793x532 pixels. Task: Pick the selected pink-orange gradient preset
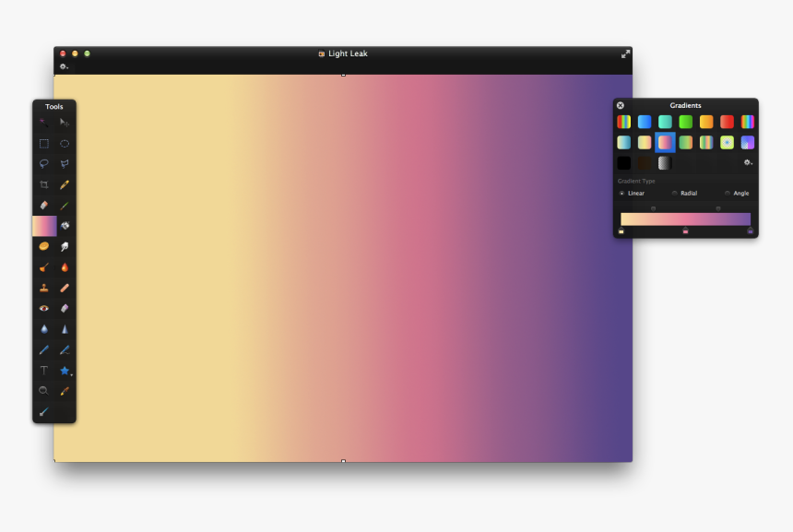[665, 142]
